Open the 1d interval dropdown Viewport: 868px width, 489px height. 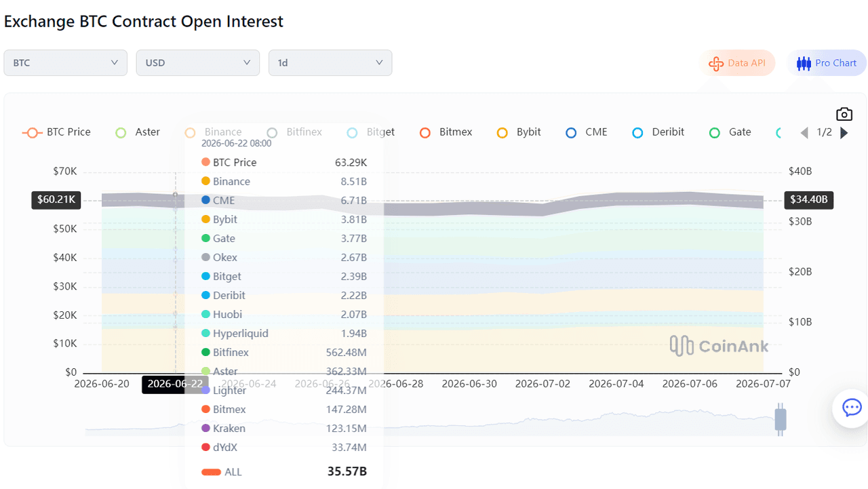330,62
